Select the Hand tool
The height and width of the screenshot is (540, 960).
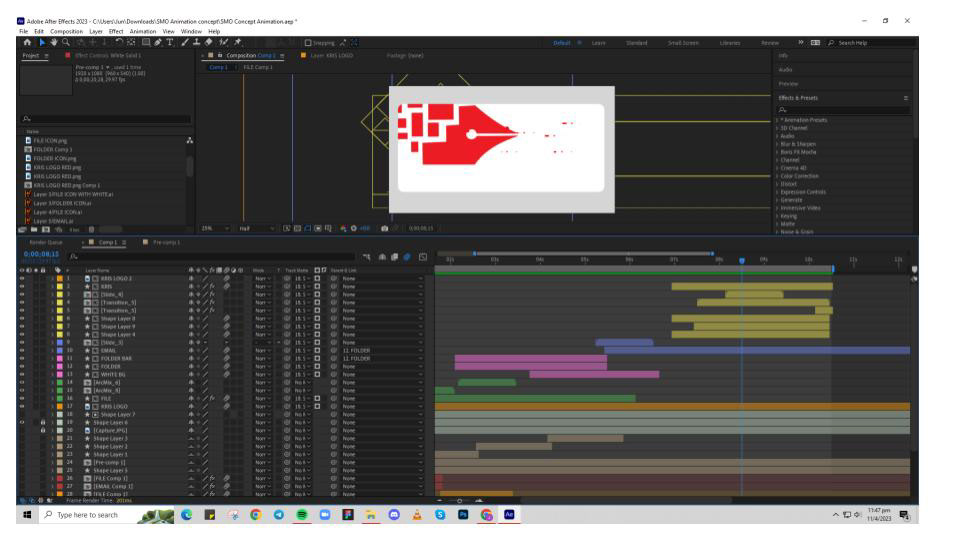[54, 42]
